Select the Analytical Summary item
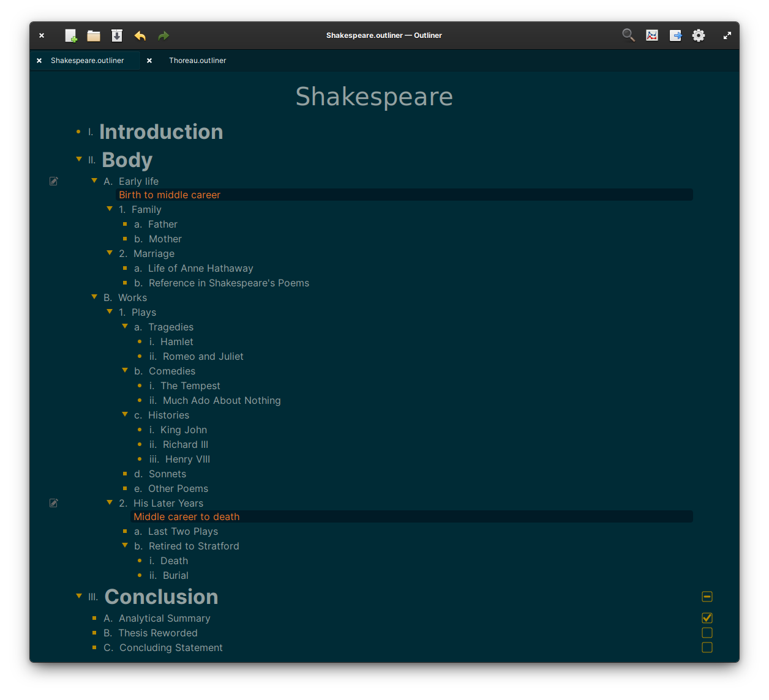Image resolution: width=769 pixels, height=700 pixels. (x=165, y=619)
